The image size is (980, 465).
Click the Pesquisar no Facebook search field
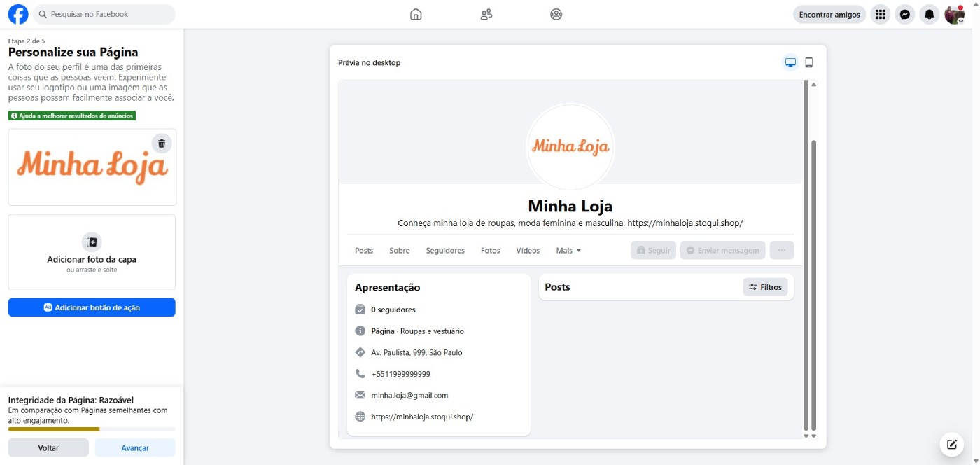coord(105,14)
